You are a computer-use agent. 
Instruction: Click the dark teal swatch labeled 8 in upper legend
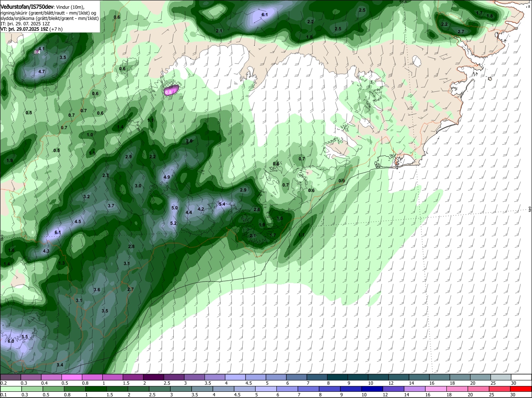337,377
